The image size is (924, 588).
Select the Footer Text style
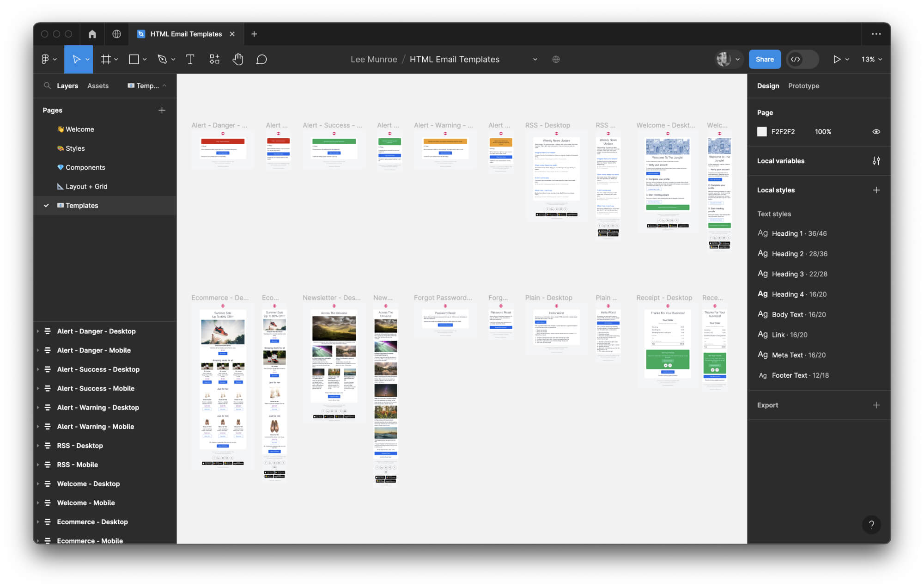[793, 375]
